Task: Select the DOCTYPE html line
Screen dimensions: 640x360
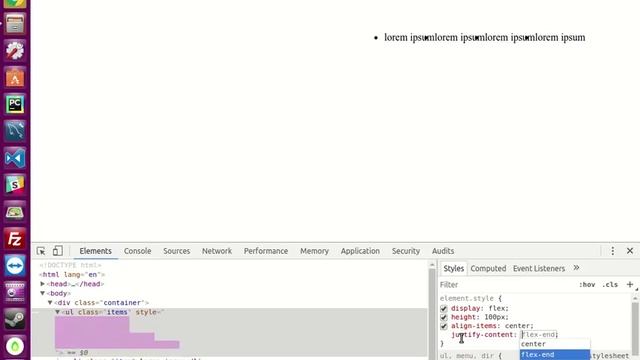Action: coord(70,265)
